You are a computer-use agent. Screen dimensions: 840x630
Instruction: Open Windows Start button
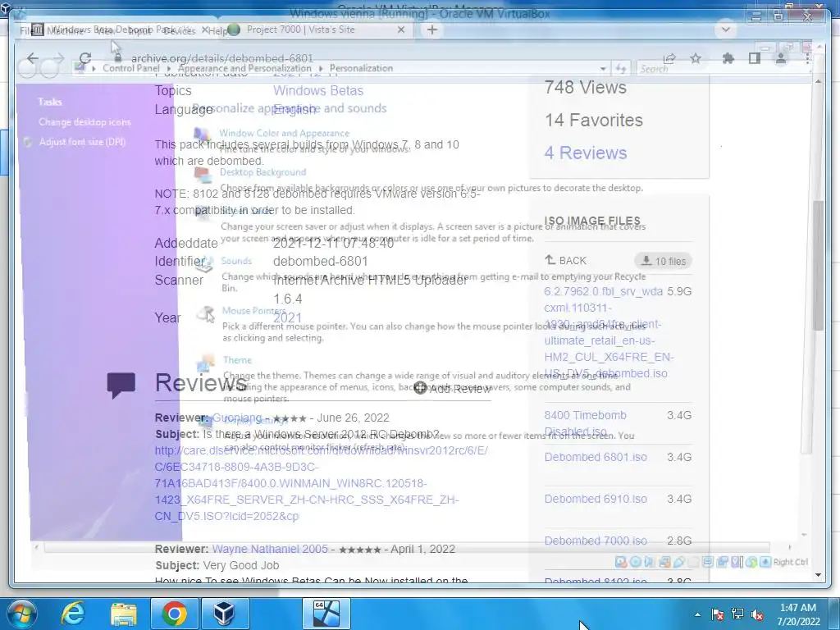pos(22,614)
